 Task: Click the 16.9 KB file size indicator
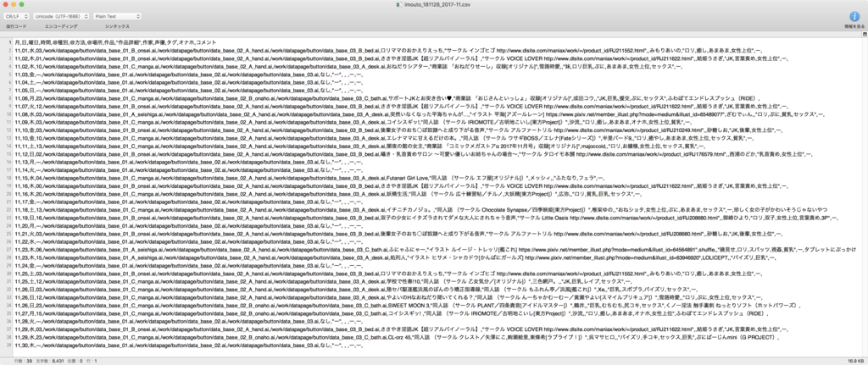[854, 361]
